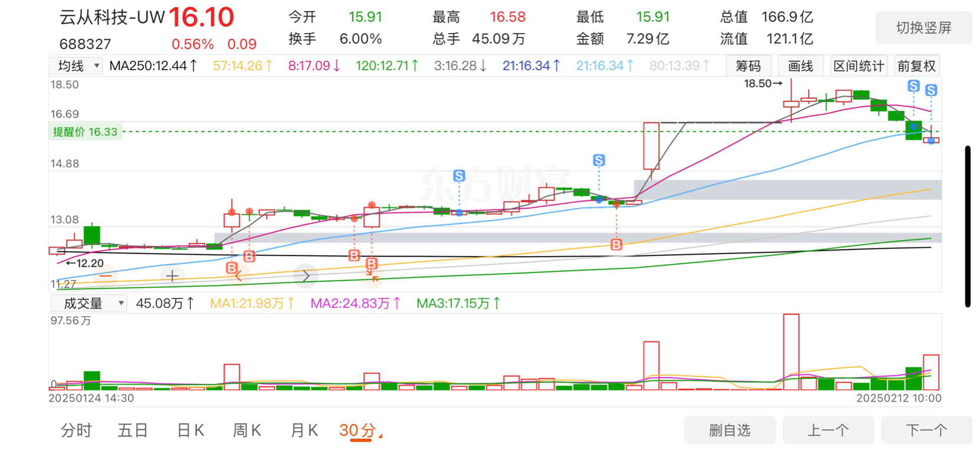
Task: Switch to the 分时 tab
Action: tap(77, 431)
